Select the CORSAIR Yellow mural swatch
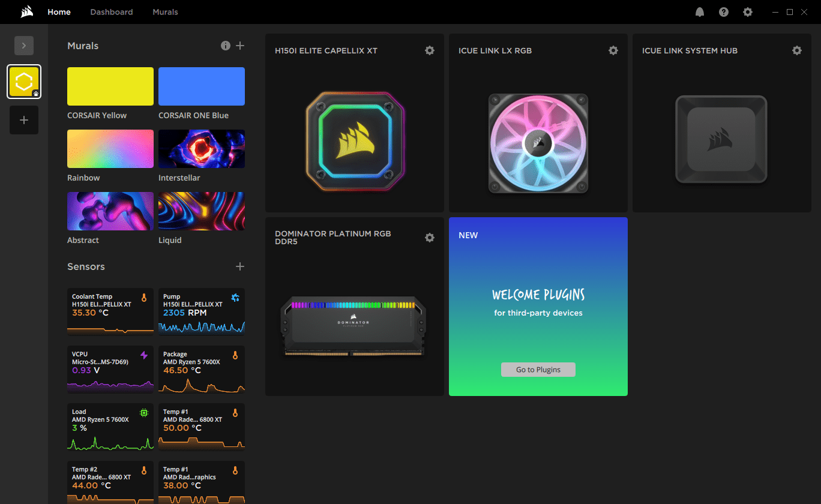Screen dimensions: 821x504 (x=110, y=86)
